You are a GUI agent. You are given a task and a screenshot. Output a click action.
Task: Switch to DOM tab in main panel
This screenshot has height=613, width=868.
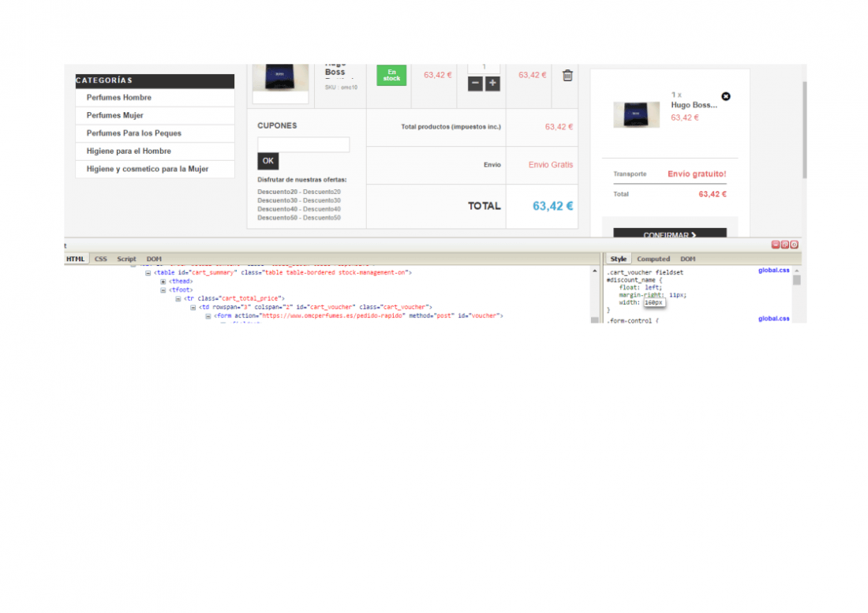coord(154,259)
